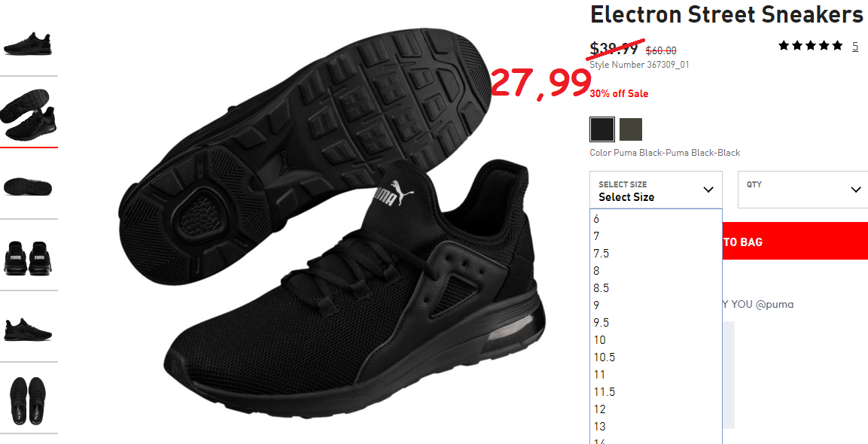View the single sole bottom thumbnail
Image resolution: width=868 pixels, height=444 pixels.
tap(28, 186)
